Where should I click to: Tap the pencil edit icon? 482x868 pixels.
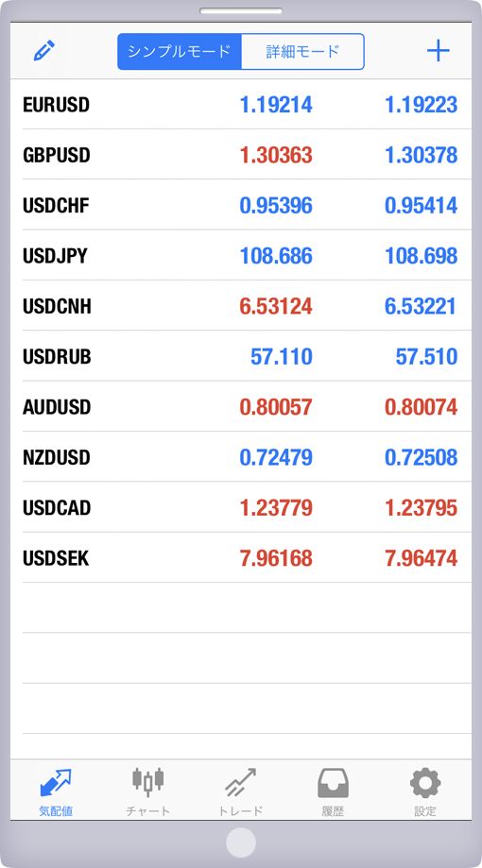44,50
